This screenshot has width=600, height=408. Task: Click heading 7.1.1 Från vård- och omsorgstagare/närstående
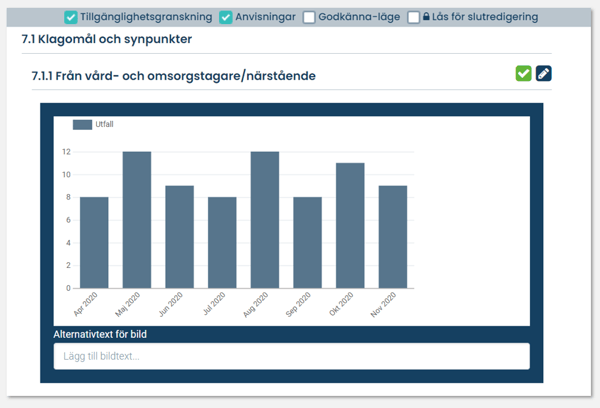click(176, 75)
